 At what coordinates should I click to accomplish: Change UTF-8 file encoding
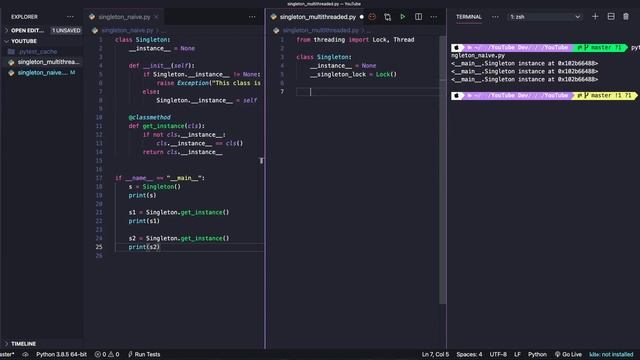point(498,354)
